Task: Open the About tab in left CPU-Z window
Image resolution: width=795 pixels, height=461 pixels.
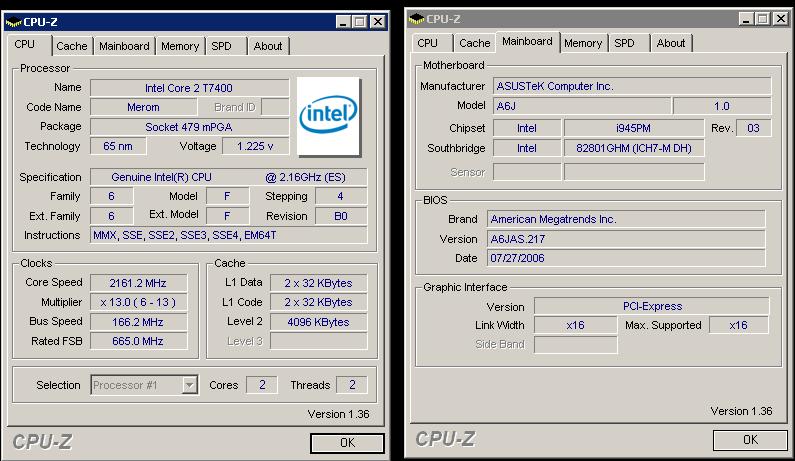Action: point(268,46)
